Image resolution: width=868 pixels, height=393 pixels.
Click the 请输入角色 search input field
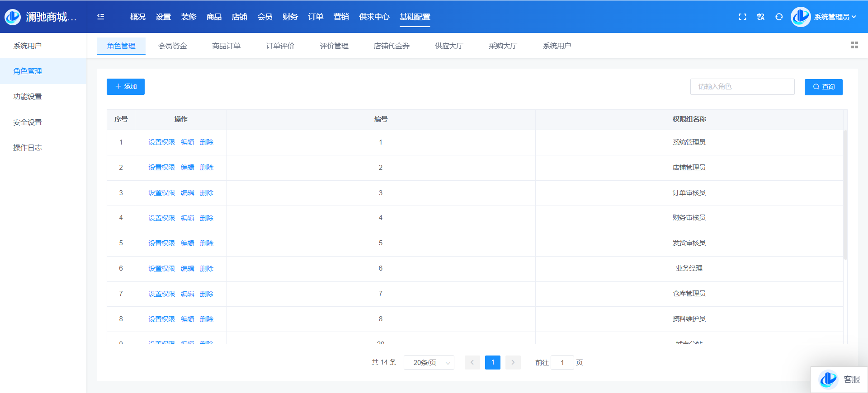pyautogui.click(x=742, y=87)
